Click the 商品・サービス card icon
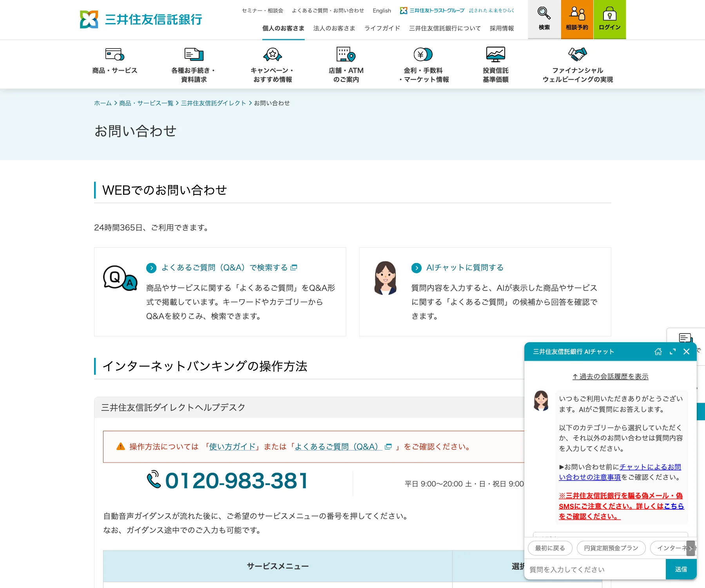This screenshot has width=705, height=588. (114, 54)
